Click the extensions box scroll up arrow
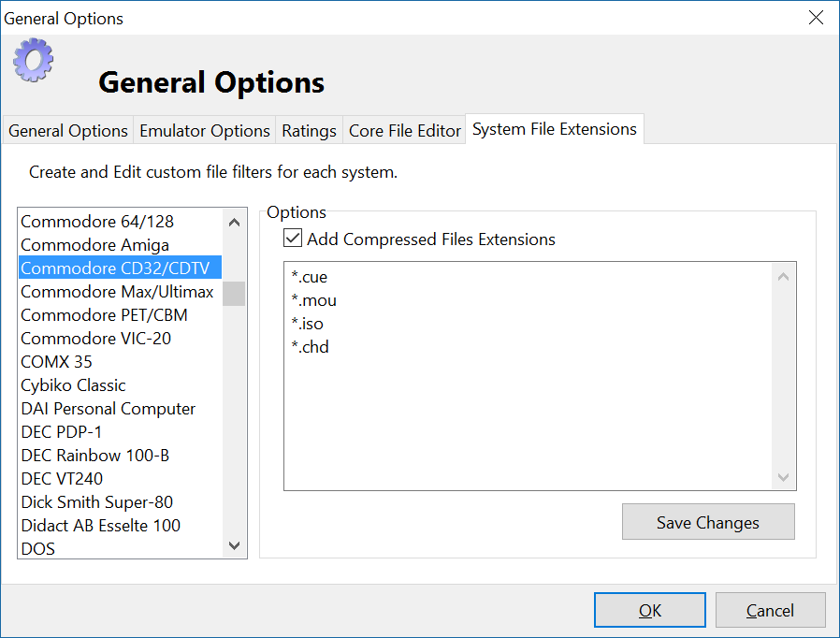 783,276
